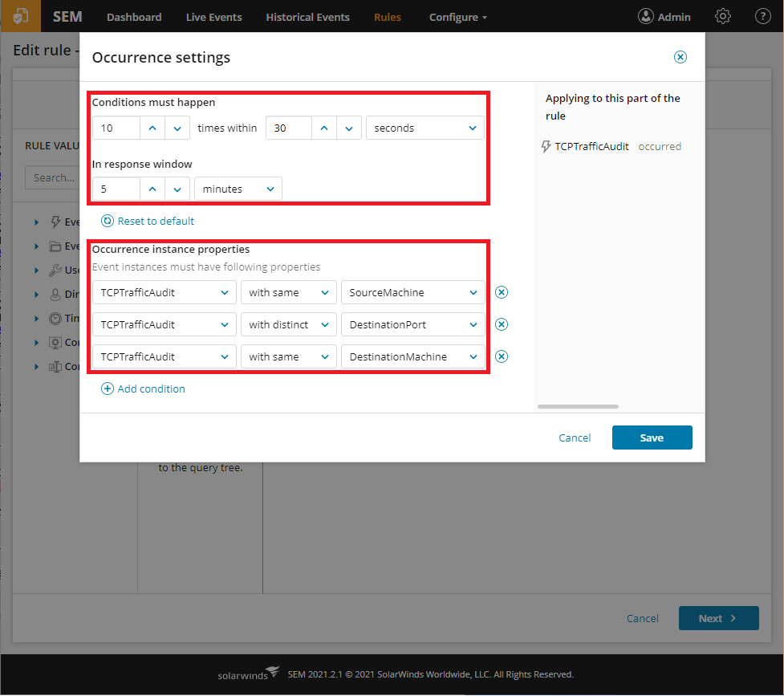Save the occurrence settings
This screenshot has width=784, height=696.
pos(652,438)
